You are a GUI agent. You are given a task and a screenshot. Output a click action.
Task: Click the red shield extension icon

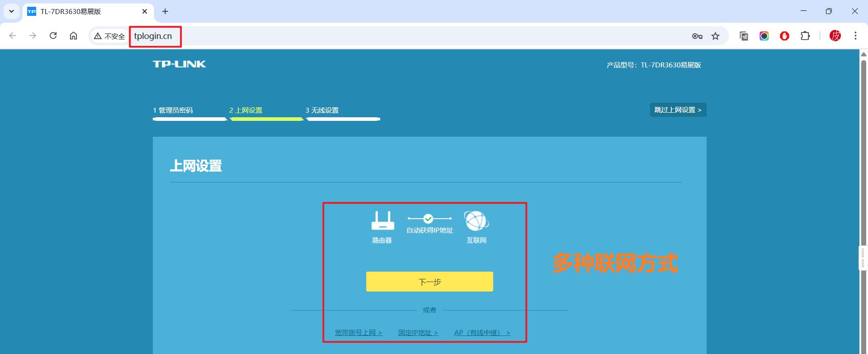point(784,36)
